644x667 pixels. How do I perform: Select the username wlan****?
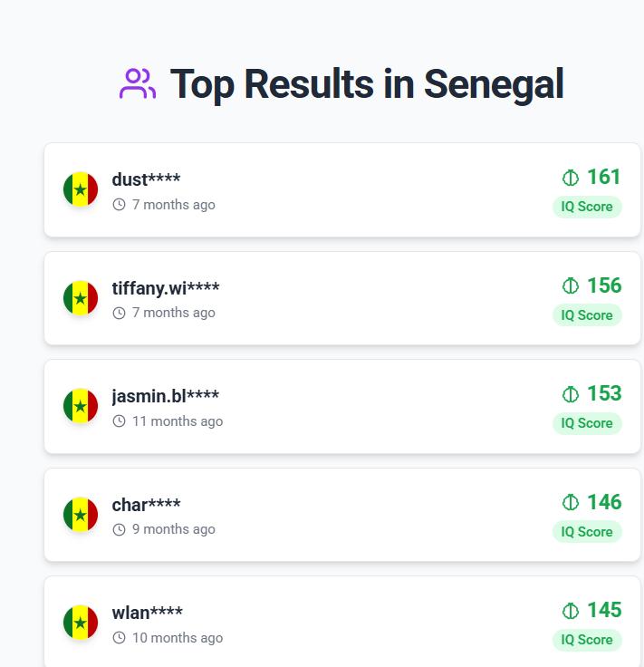147,613
